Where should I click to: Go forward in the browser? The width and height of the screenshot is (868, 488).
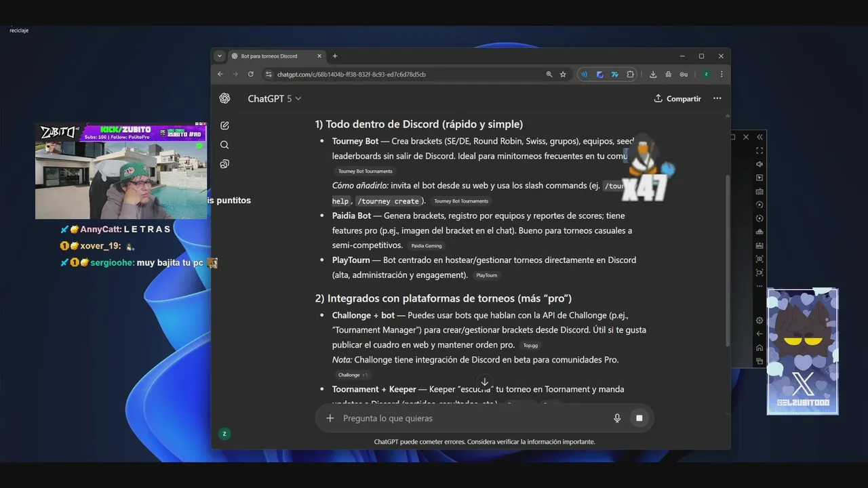click(x=235, y=75)
